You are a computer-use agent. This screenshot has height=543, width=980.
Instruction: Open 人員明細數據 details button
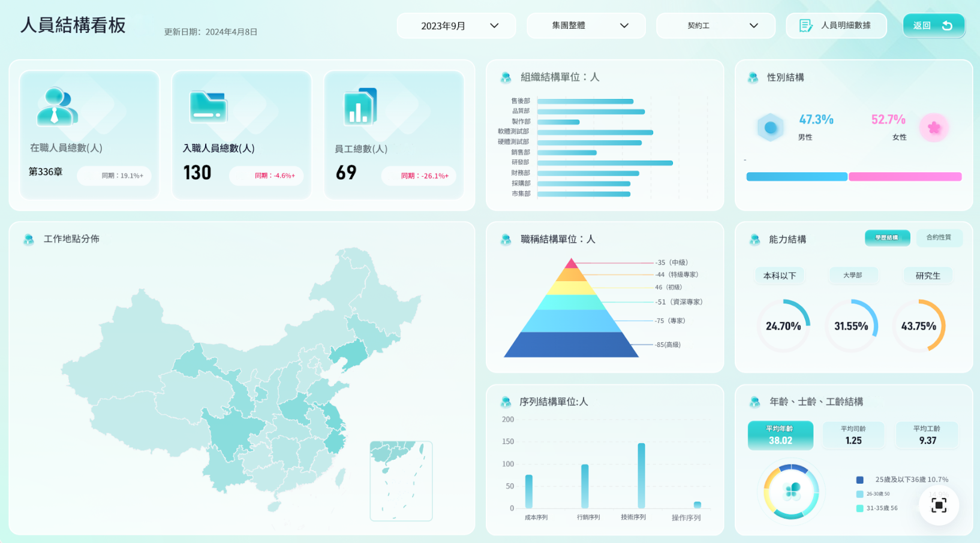[x=836, y=26]
